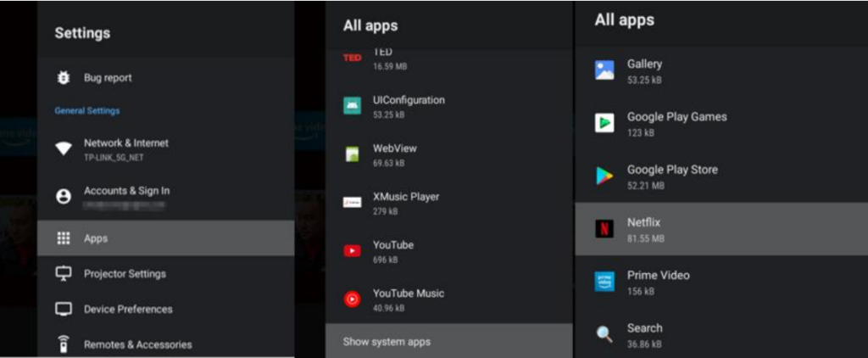Click the 52.21 MB size under Play Store
Image resolution: width=868 pixels, height=358 pixels.
(x=645, y=186)
